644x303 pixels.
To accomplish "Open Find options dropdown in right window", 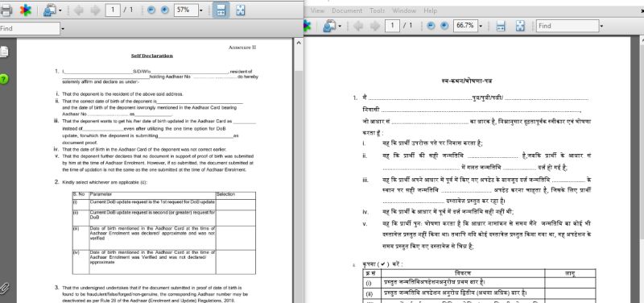I will (x=601, y=27).
